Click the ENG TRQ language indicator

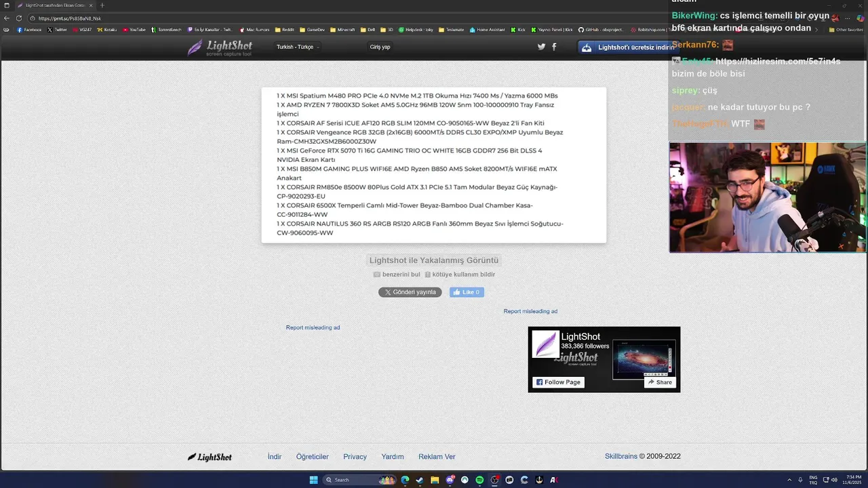click(x=813, y=480)
